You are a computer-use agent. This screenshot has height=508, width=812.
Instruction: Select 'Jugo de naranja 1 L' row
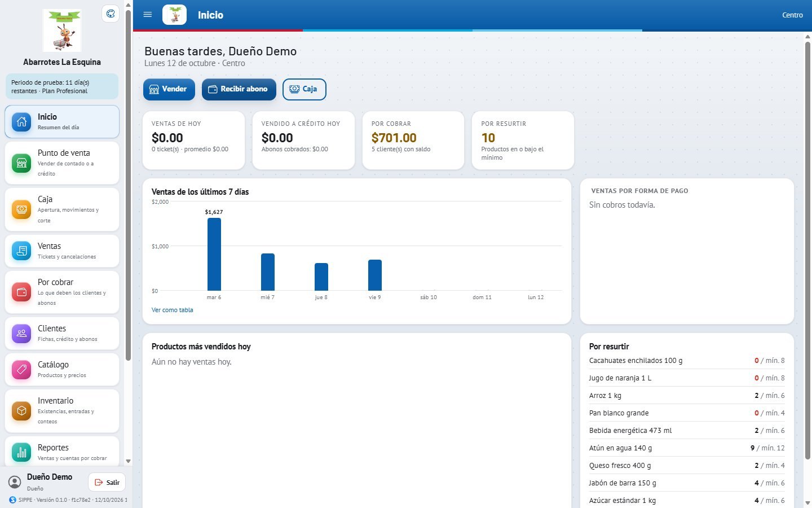pos(687,378)
